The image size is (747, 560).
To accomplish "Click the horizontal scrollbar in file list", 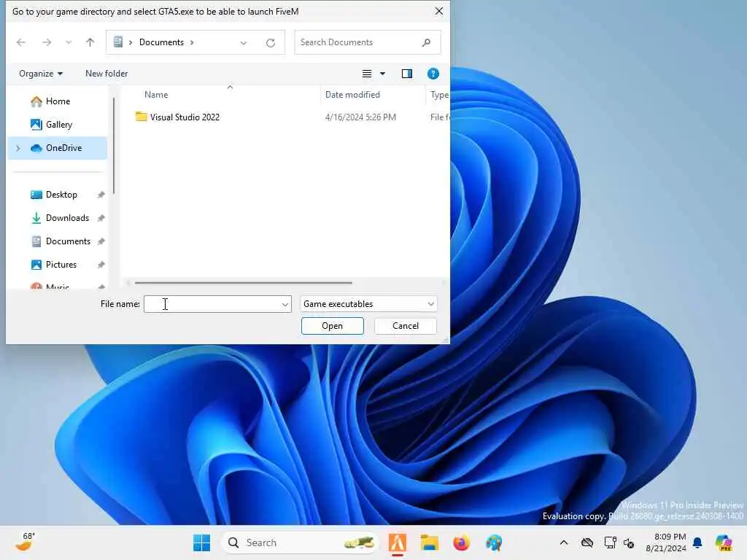I will pos(244,283).
